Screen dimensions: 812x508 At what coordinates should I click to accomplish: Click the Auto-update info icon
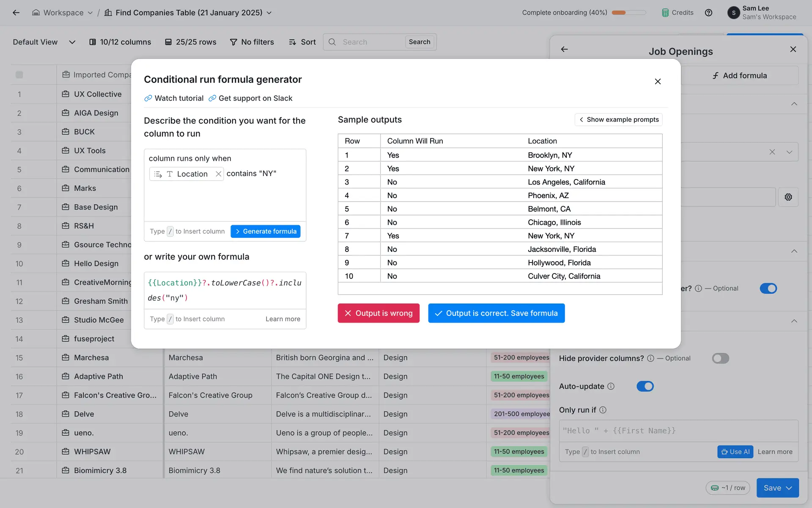[611, 386]
